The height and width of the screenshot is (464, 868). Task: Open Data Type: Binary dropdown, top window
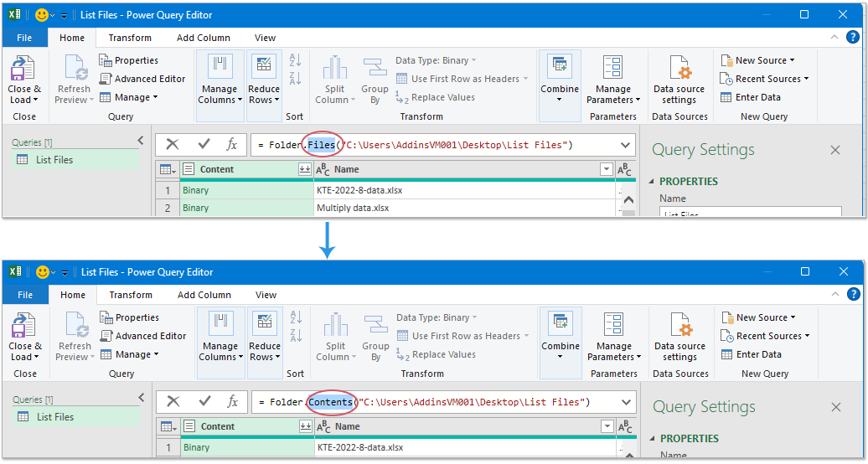[436, 60]
